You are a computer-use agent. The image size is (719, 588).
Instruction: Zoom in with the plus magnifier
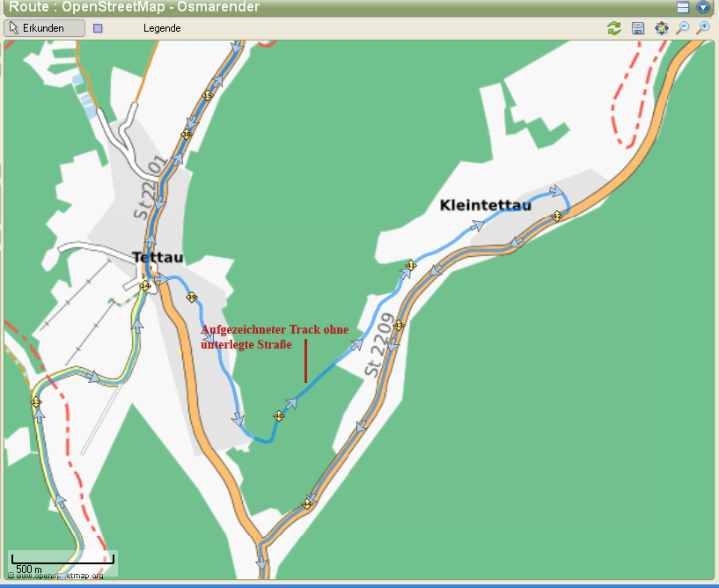click(x=703, y=28)
